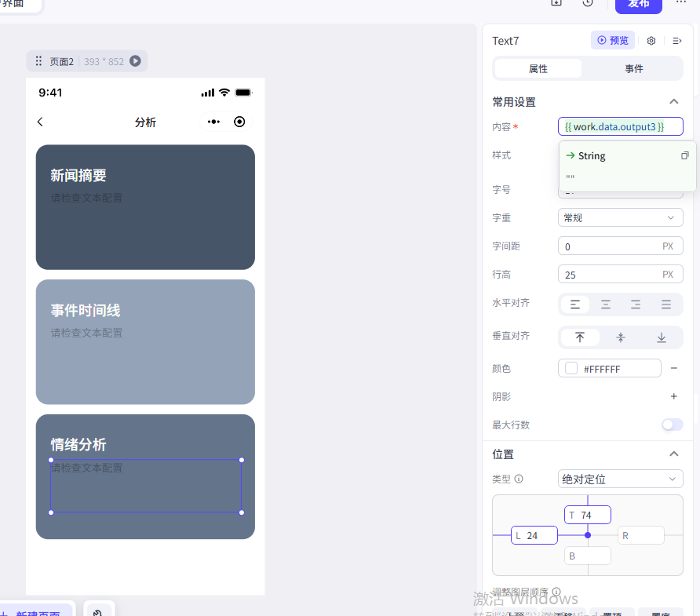
Task: Click the component settings gear icon
Action: pyautogui.click(x=651, y=41)
